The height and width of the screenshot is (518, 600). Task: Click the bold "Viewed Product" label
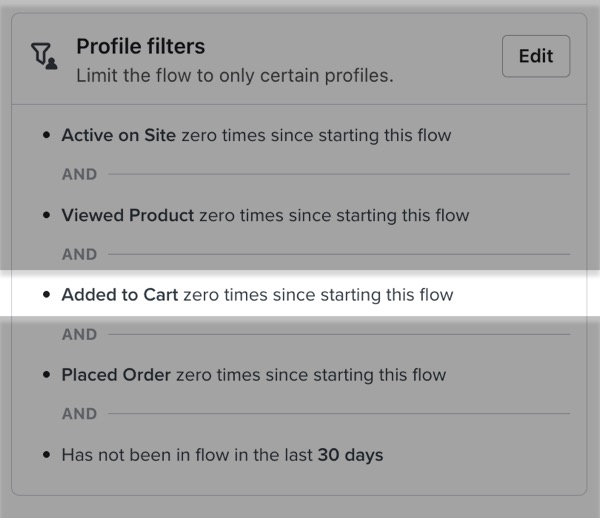[x=128, y=215]
